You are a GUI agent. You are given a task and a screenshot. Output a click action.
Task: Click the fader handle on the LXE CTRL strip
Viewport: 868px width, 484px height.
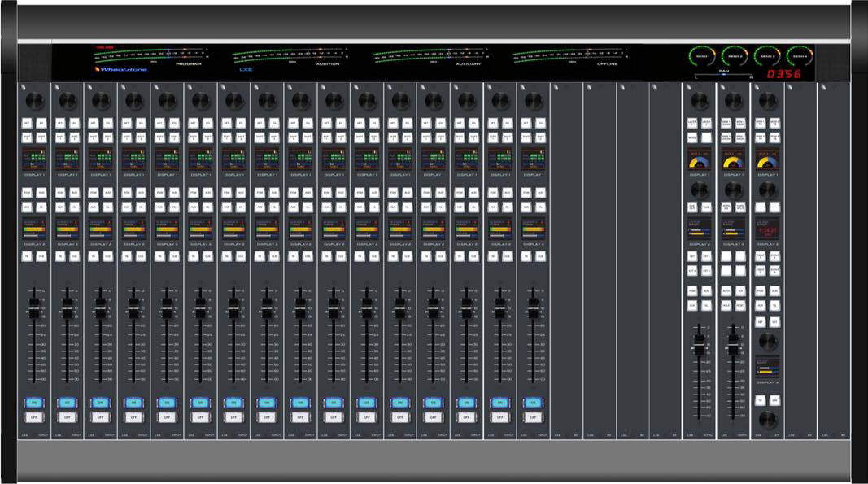pos(698,344)
